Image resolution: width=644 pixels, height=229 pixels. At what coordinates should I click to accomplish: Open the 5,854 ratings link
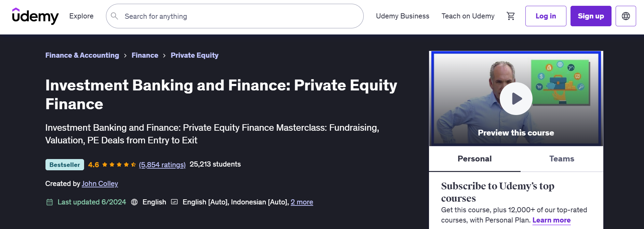point(162,165)
